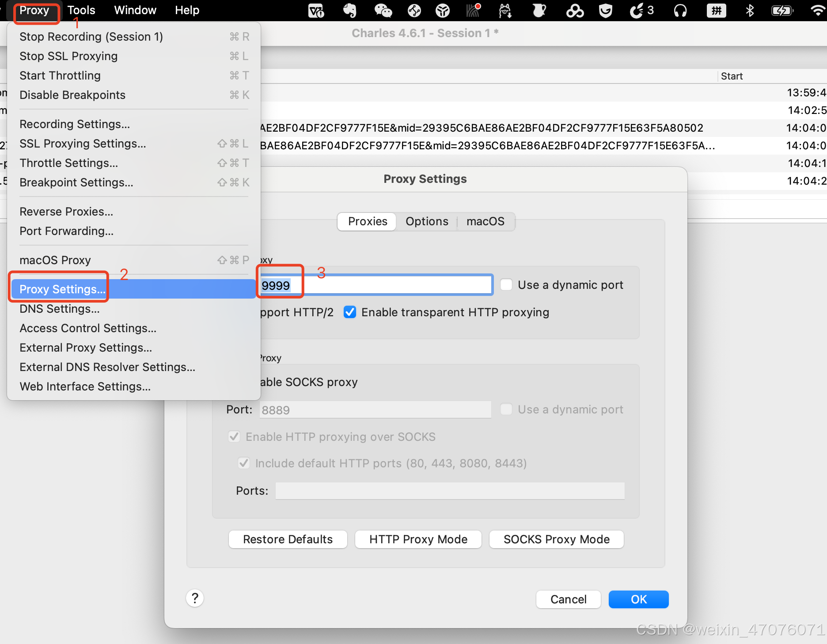Cancel the Proxy Settings dialog

pyautogui.click(x=569, y=599)
